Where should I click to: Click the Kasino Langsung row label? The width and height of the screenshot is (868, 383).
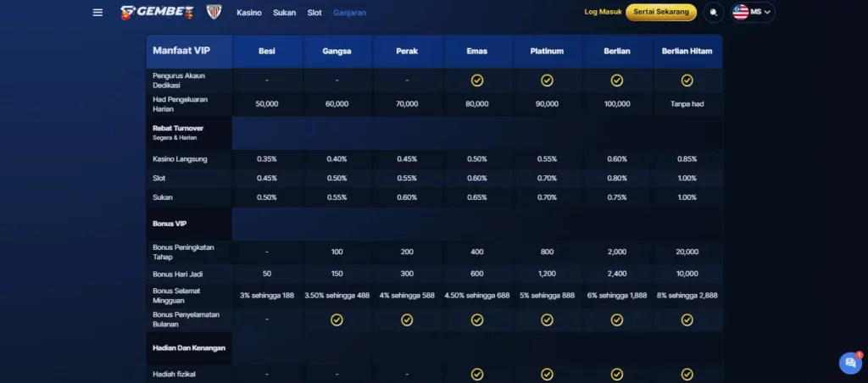point(180,158)
